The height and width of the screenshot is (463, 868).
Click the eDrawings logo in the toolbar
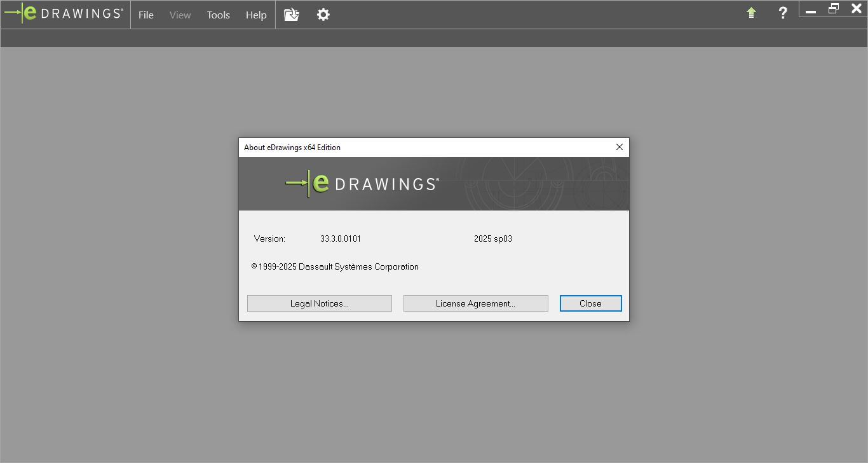[x=64, y=13]
